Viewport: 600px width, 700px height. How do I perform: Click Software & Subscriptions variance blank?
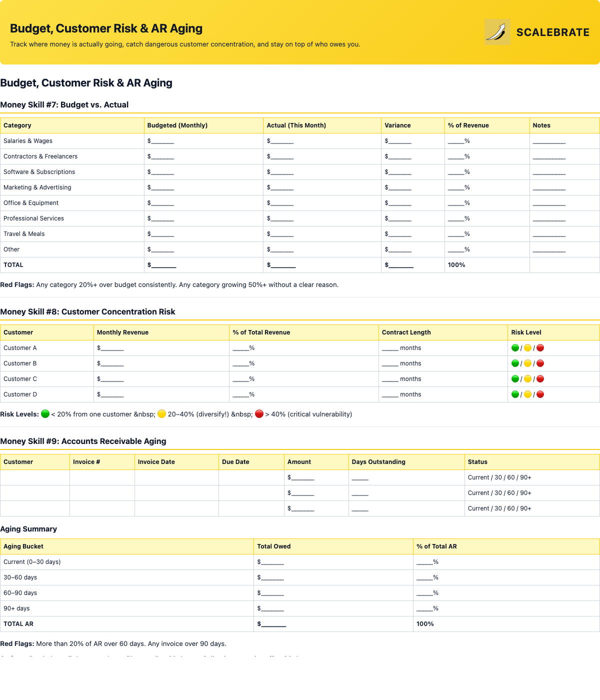[x=398, y=172]
